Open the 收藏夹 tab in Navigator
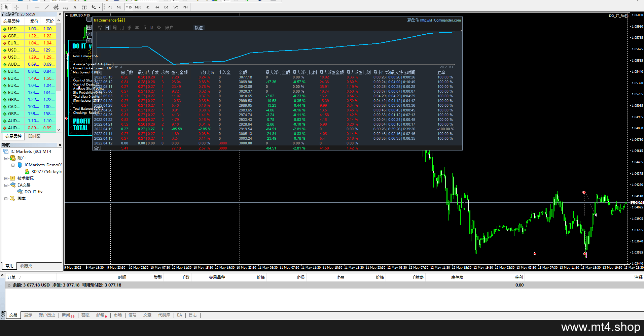This screenshot has width=644, height=336. tap(26, 266)
